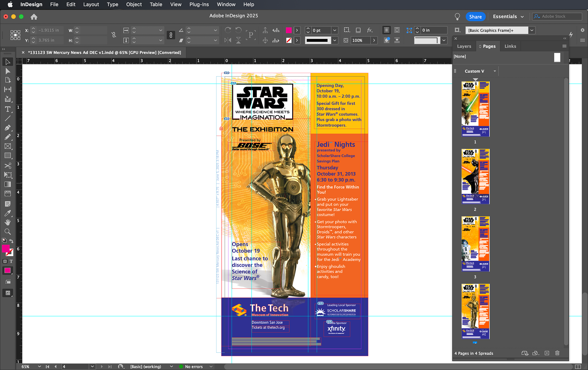Enable wrap around bounding box
588x370 pixels.
pos(397,30)
